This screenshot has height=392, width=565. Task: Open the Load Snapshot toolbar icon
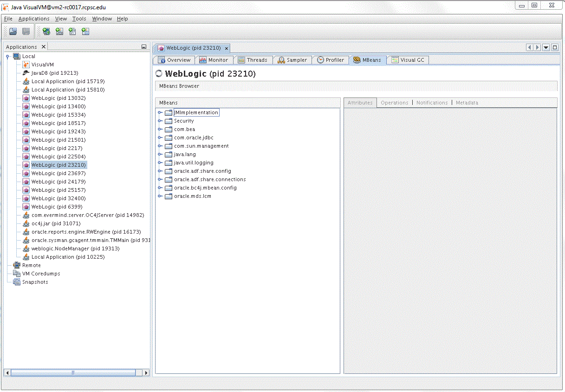pos(13,31)
